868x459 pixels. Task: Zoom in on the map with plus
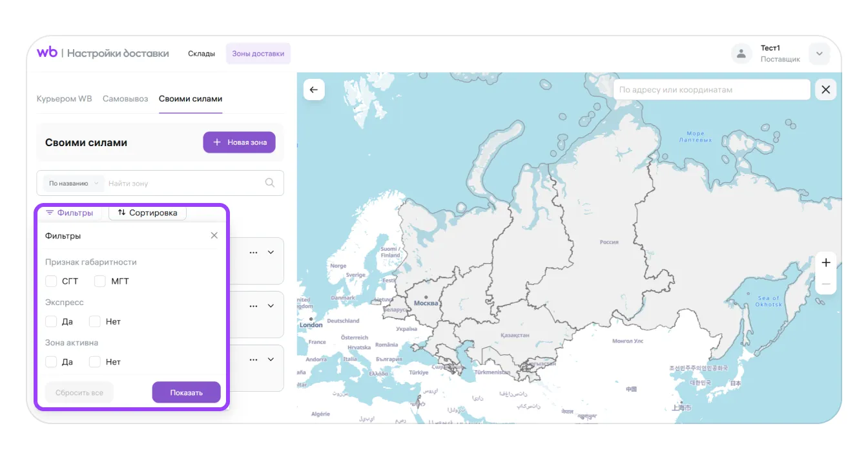click(825, 262)
